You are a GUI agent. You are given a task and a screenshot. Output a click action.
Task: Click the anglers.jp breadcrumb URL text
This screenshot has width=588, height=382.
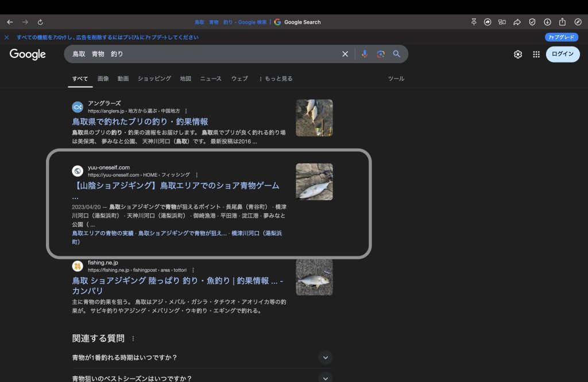(134, 111)
